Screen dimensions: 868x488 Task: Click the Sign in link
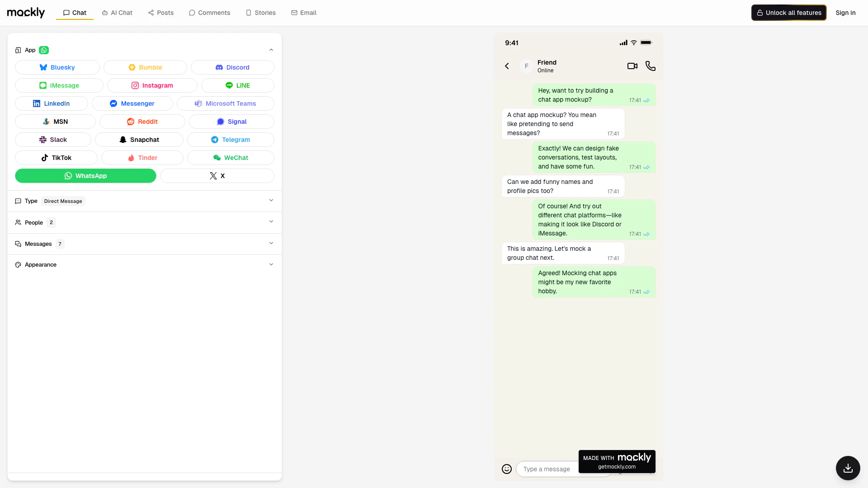pos(845,13)
